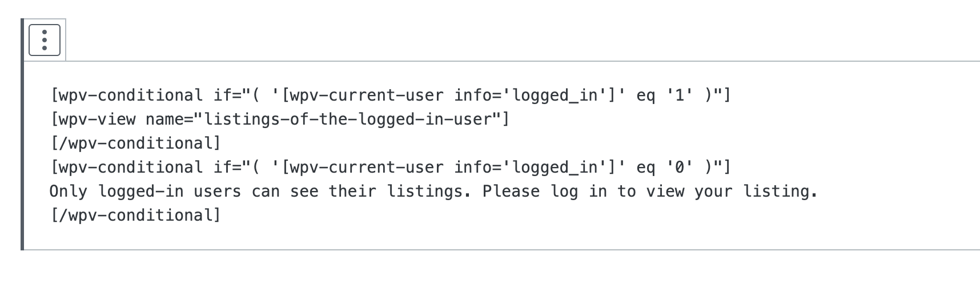Image resolution: width=980 pixels, height=303 pixels.
Task: Click the second wpv-conditional eq '0' line
Action: tap(391, 167)
